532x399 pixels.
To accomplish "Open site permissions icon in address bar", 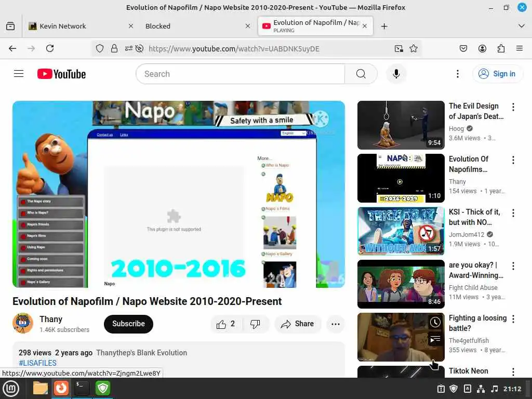I will click(129, 48).
